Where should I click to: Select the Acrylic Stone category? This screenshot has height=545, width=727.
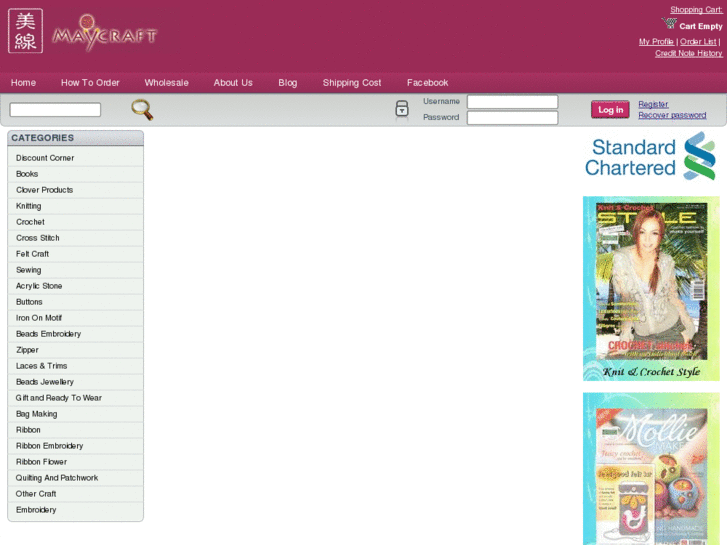[x=76, y=286]
